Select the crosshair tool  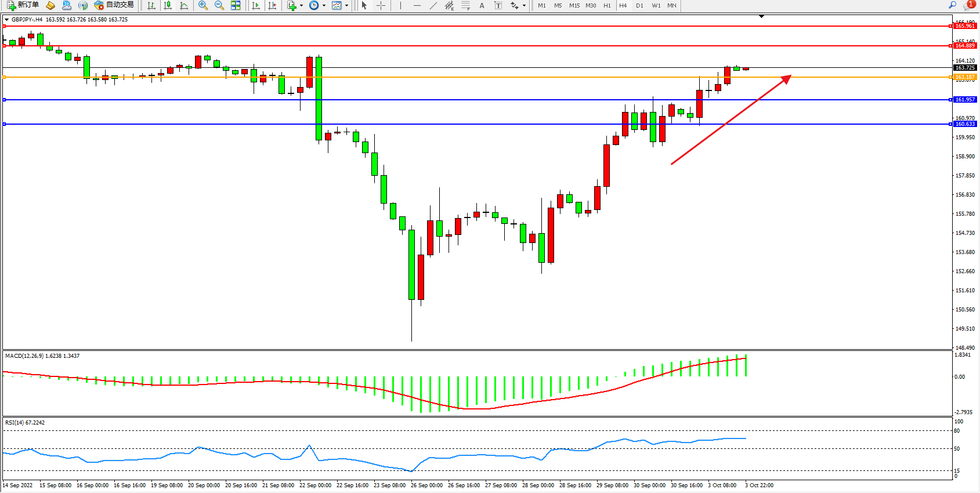381,5
